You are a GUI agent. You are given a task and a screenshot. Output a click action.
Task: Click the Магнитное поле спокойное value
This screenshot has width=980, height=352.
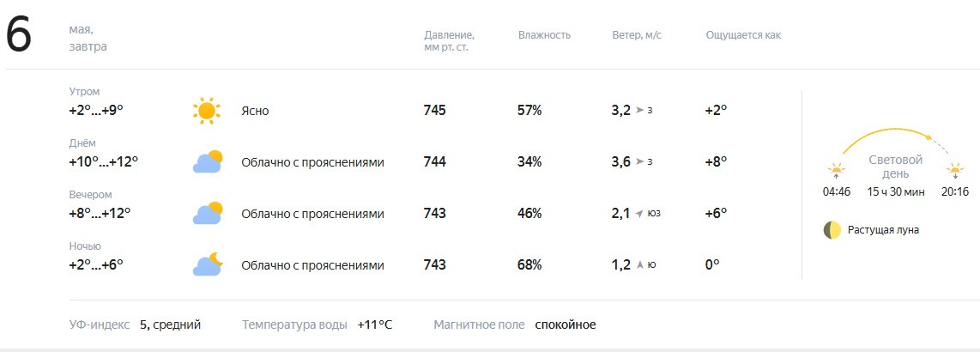566,325
